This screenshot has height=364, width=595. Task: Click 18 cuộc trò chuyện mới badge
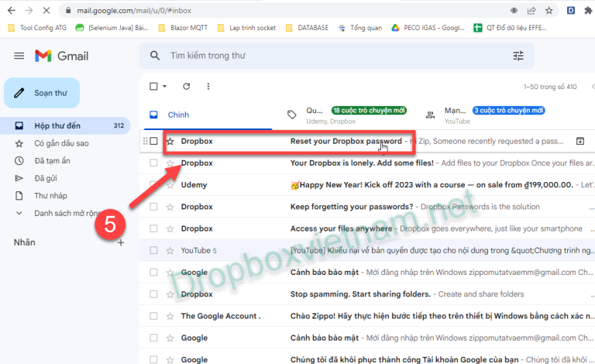(369, 110)
